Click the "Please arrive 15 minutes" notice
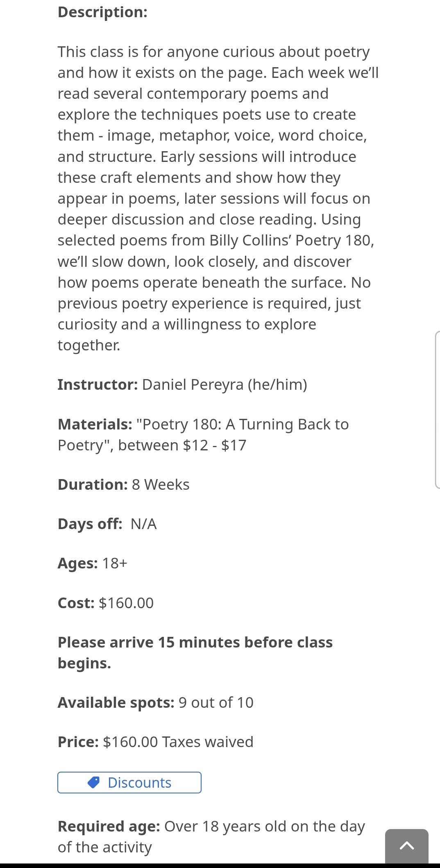440x868 pixels. click(195, 642)
